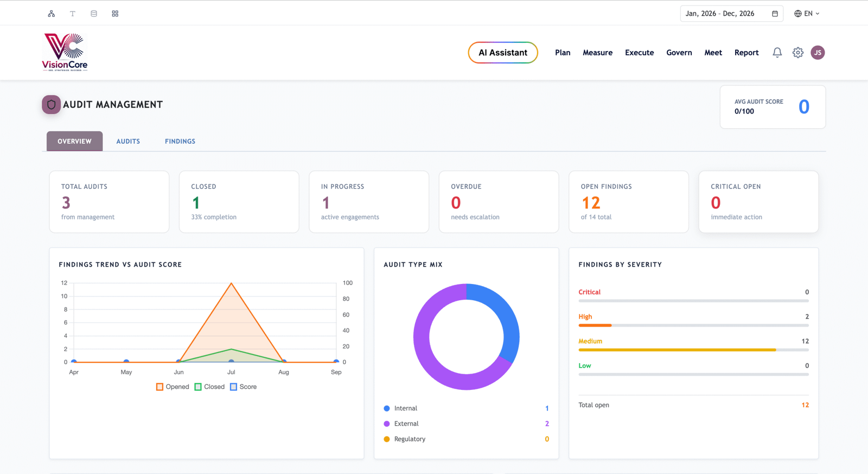Image resolution: width=868 pixels, height=474 pixels.
Task: Click the "active engagements" text
Action: (350, 217)
